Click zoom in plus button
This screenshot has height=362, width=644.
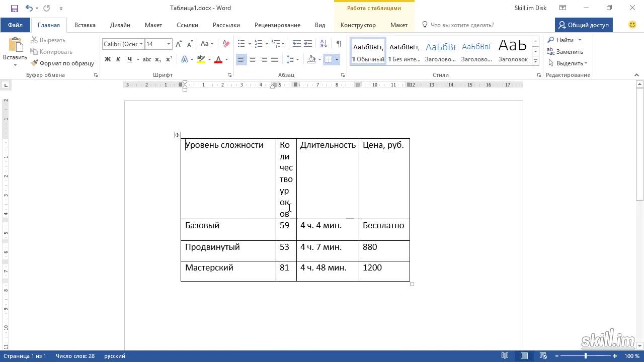pyautogui.click(x=615, y=356)
